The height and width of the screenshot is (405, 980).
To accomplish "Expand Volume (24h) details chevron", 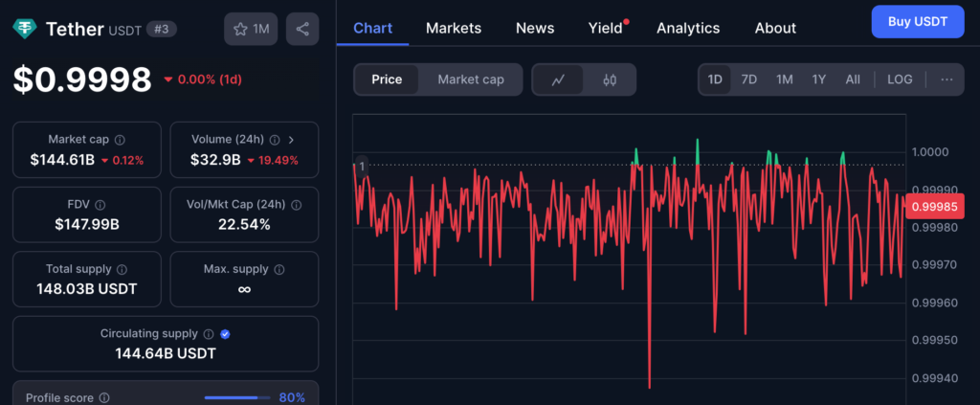I will (290, 140).
